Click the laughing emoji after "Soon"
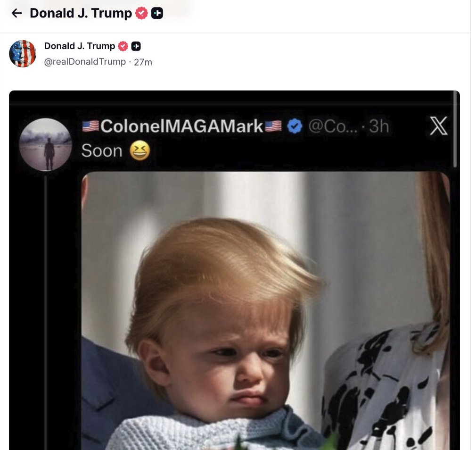Viewport: 476px width, 450px height. (139, 151)
